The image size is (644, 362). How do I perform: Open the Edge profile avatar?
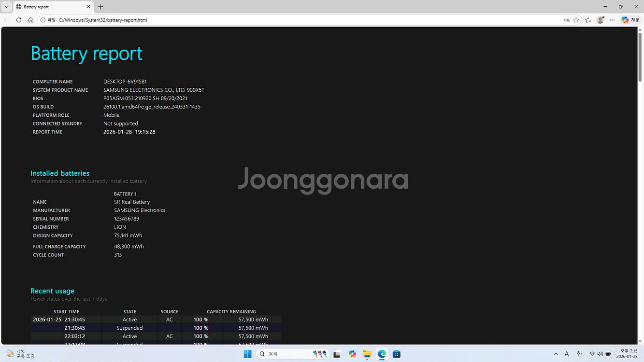pos(600,20)
